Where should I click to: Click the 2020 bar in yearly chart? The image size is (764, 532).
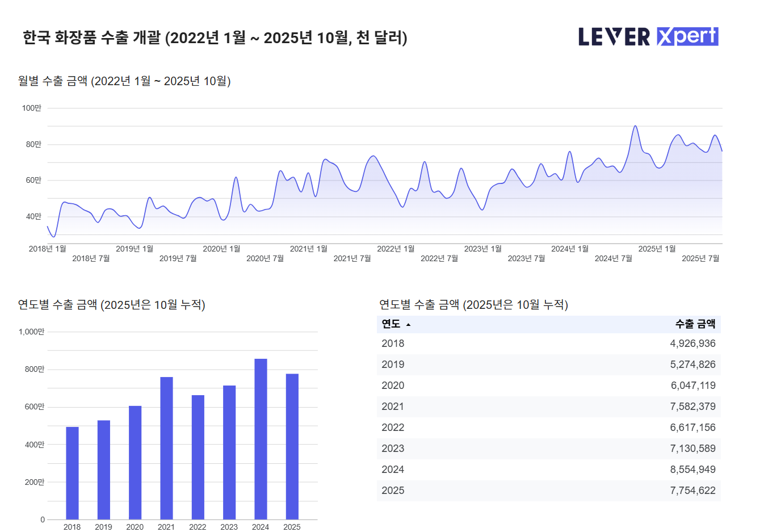point(135,462)
